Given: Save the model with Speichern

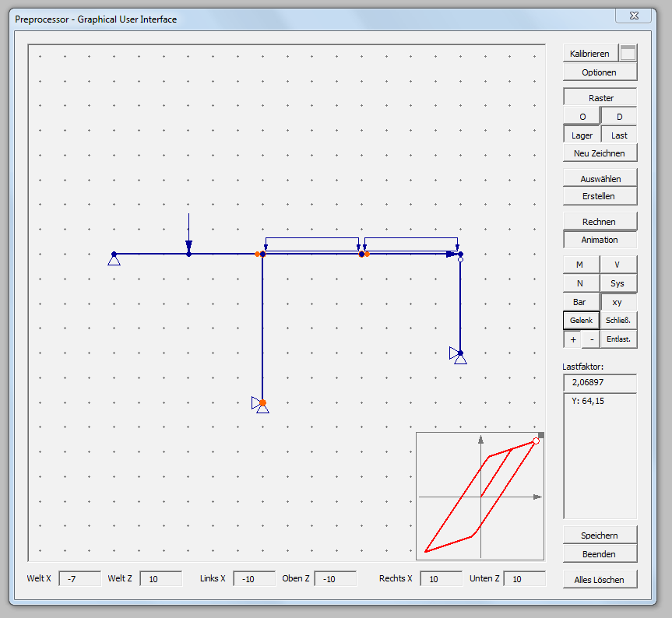Looking at the screenshot, I should point(600,535).
